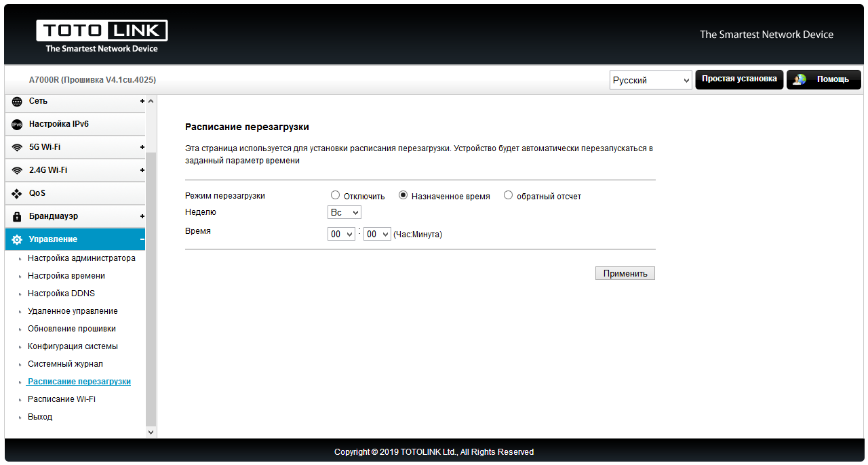Click the Простая установка button
The image size is (868, 465).
tap(739, 79)
